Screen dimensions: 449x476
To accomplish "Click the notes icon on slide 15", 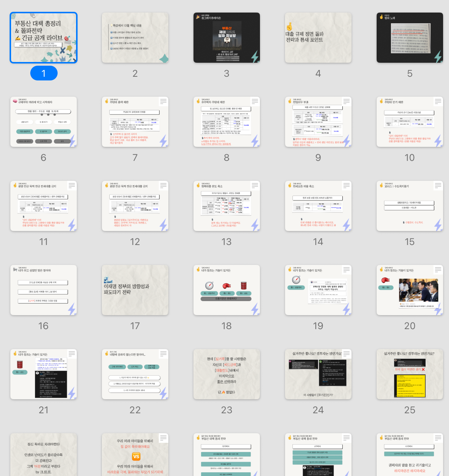I will [438, 185].
